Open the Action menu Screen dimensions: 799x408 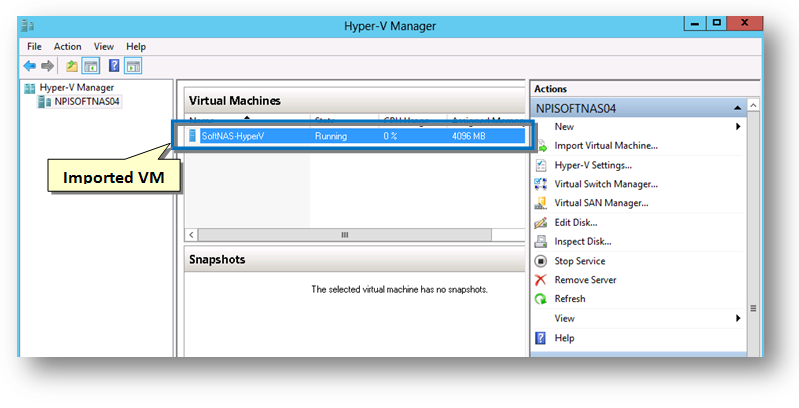pos(68,46)
